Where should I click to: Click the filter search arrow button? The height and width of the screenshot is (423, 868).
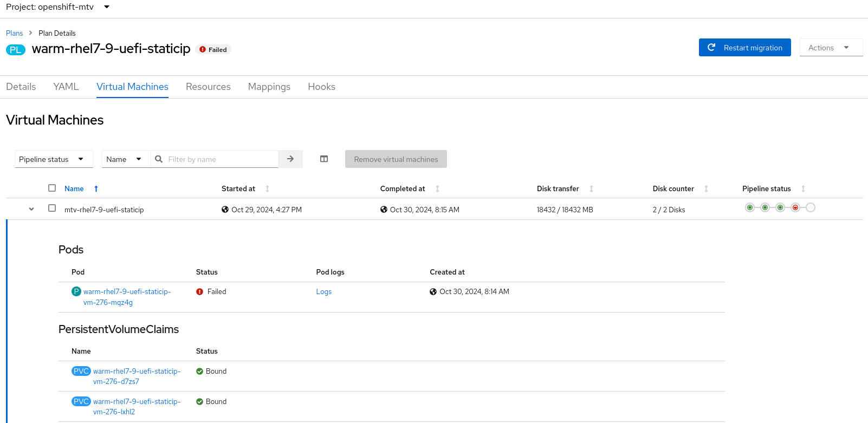tap(290, 159)
